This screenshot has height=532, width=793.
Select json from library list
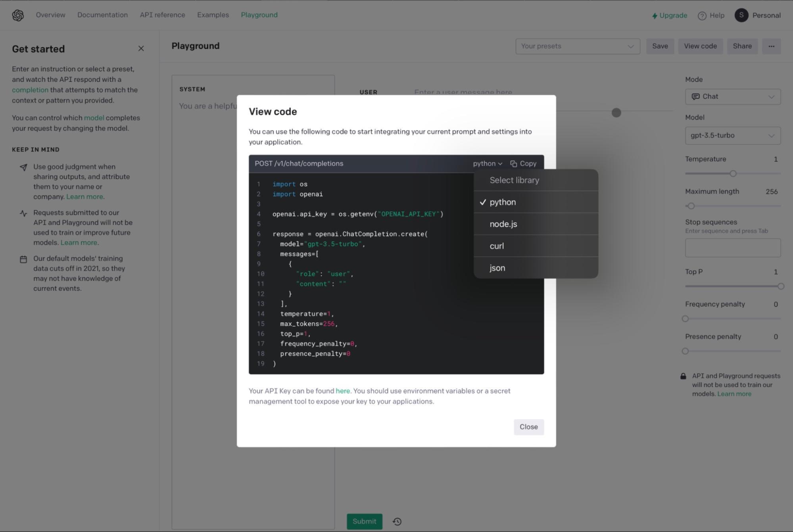tap(536, 267)
